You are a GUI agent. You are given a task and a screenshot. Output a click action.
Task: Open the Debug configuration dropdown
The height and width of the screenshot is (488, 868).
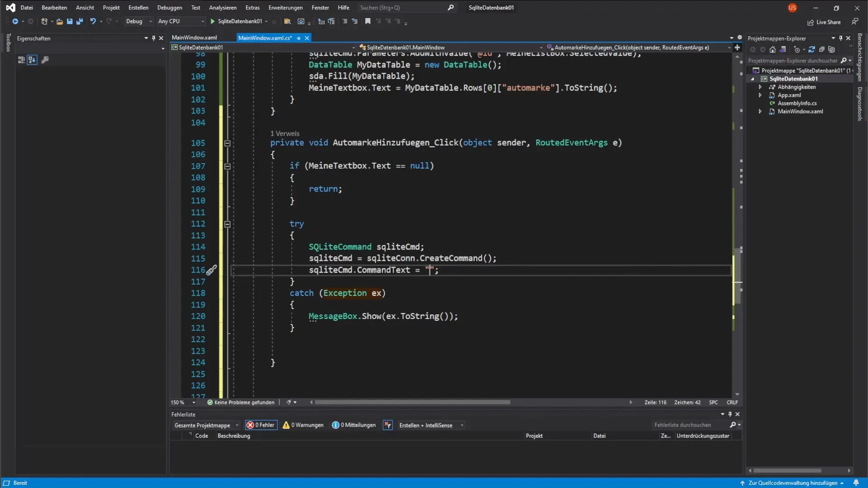139,21
